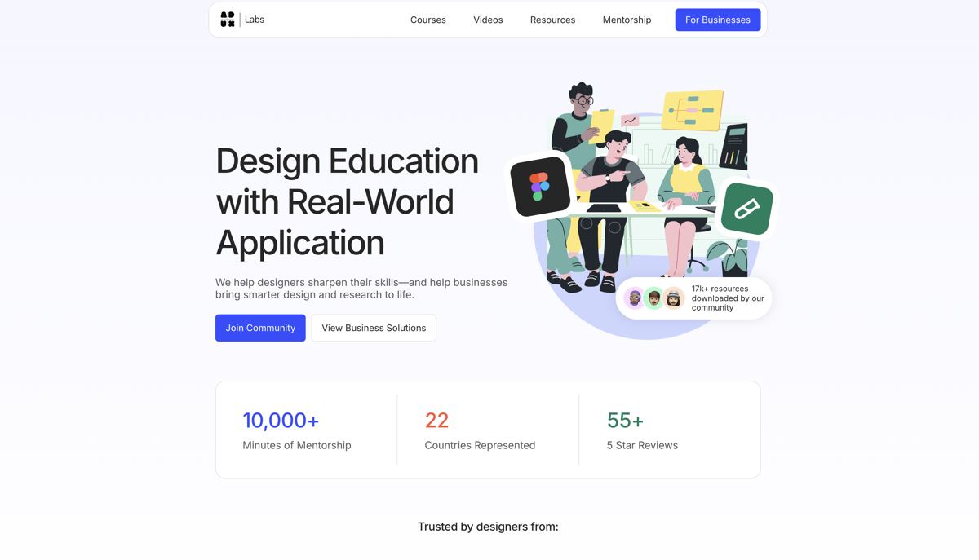Click the second community member avatar

point(654,298)
